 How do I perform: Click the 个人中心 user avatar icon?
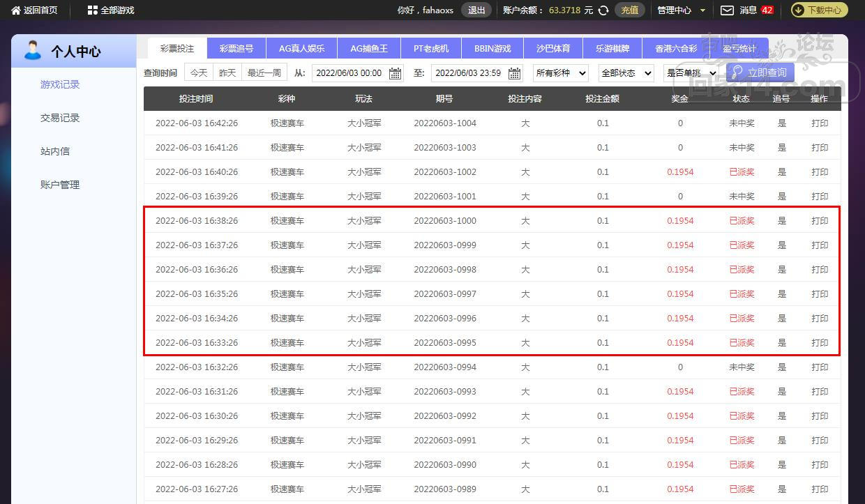pos(32,51)
